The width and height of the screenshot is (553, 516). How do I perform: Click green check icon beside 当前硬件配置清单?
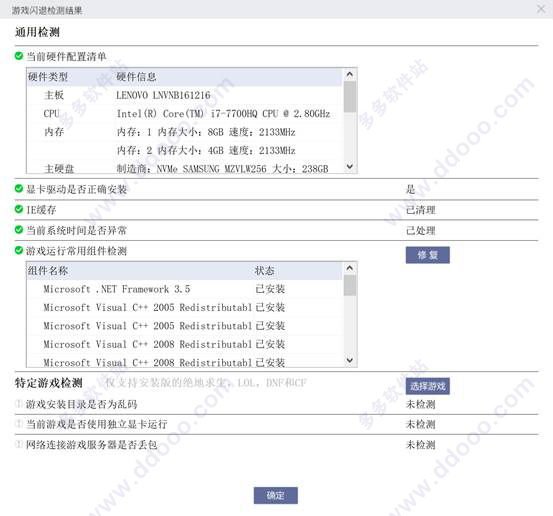(x=19, y=56)
